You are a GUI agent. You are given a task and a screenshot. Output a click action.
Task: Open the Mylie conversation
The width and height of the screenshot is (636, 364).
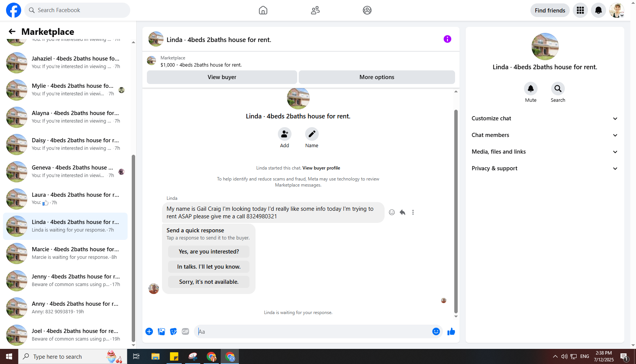(x=65, y=90)
